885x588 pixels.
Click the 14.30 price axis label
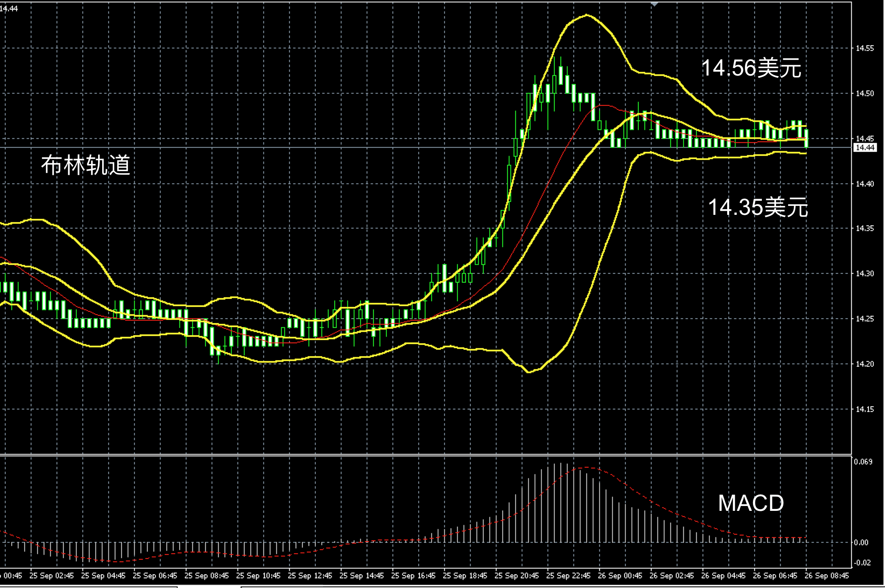pyautogui.click(x=865, y=274)
